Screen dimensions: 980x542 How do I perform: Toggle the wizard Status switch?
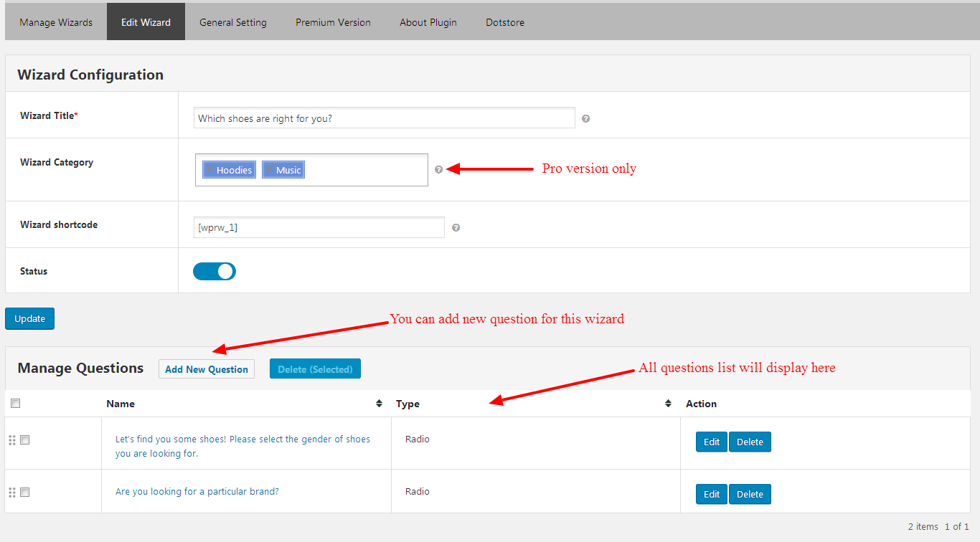[215, 271]
